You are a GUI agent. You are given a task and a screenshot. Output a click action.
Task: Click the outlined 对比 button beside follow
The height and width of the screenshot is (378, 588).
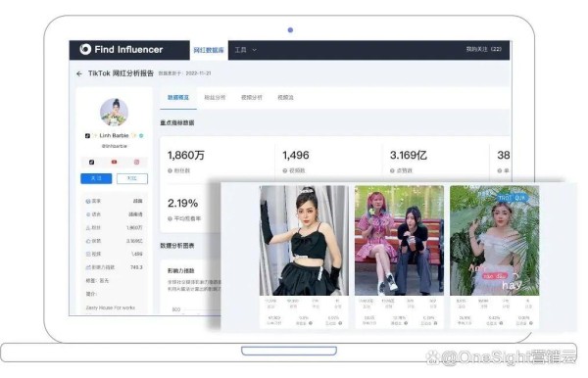point(132,178)
